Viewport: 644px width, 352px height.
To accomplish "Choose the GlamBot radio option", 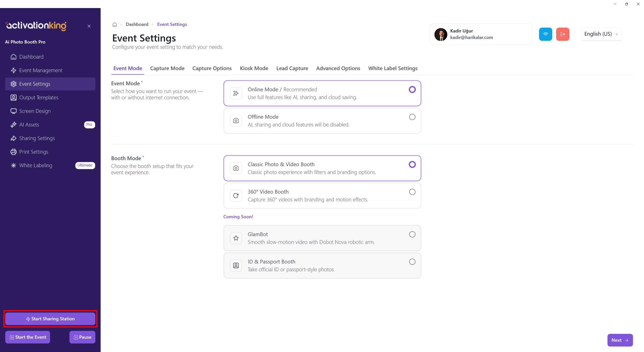I will pyautogui.click(x=412, y=234).
